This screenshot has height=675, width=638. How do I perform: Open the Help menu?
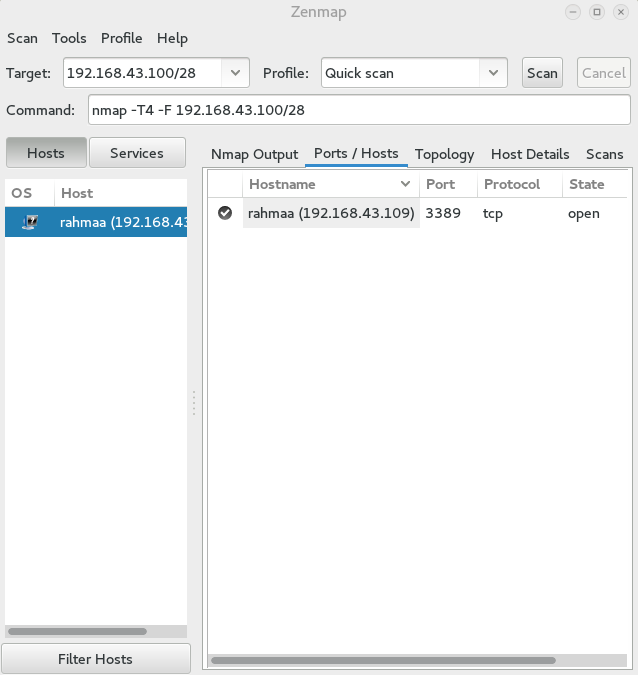click(x=172, y=38)
